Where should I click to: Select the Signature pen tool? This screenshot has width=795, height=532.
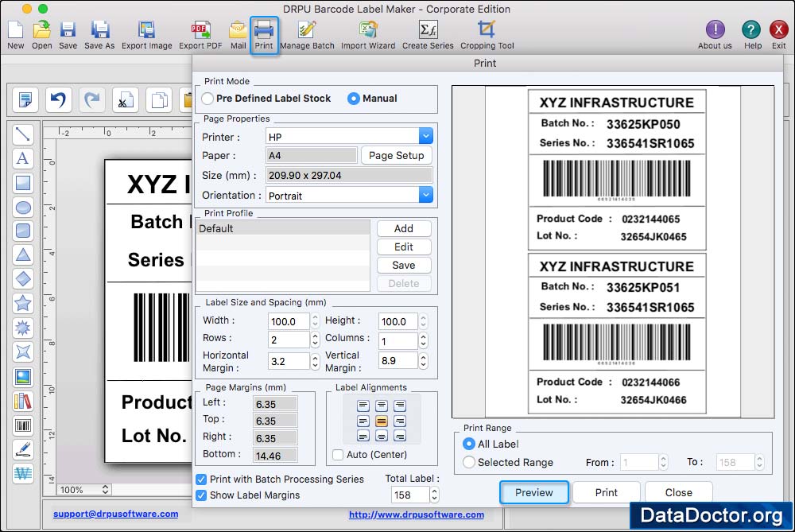[23, 449]
